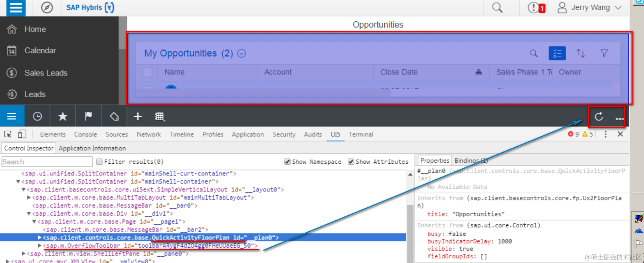This screenshot has width=644, height=263.
Task: Open the hamburger menu at top left
Action: point(16,7)
